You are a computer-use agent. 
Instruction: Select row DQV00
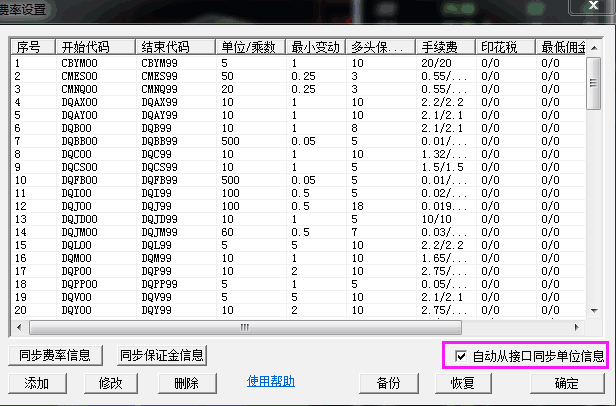(x=299, y=297)
